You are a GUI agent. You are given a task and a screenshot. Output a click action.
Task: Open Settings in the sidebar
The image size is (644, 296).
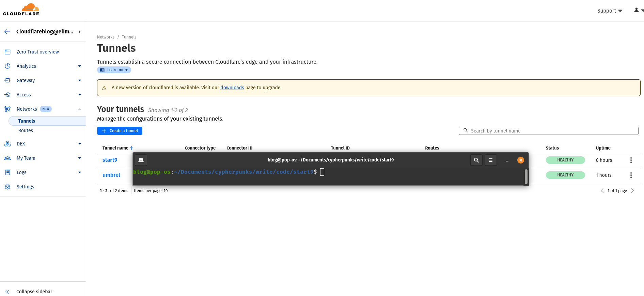25,187
